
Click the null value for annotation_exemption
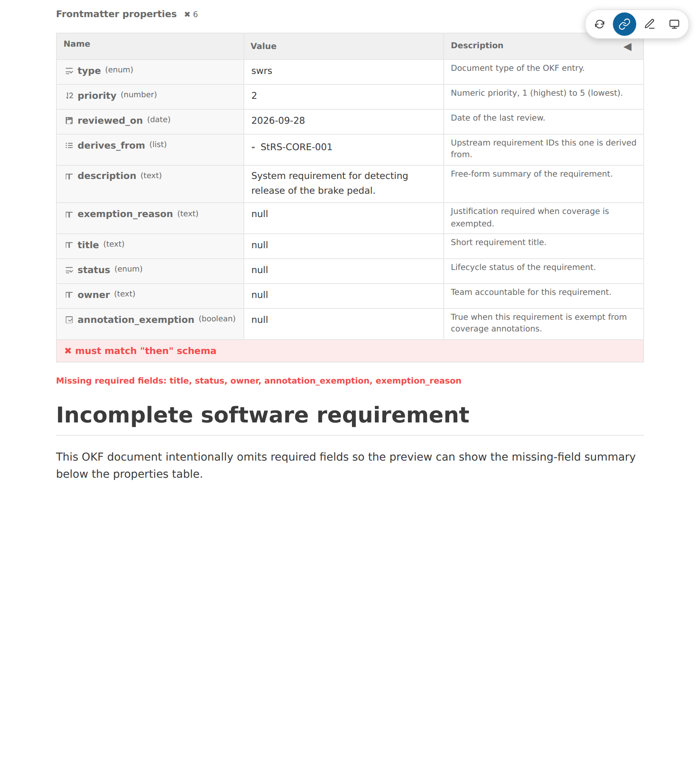[260, 320]
